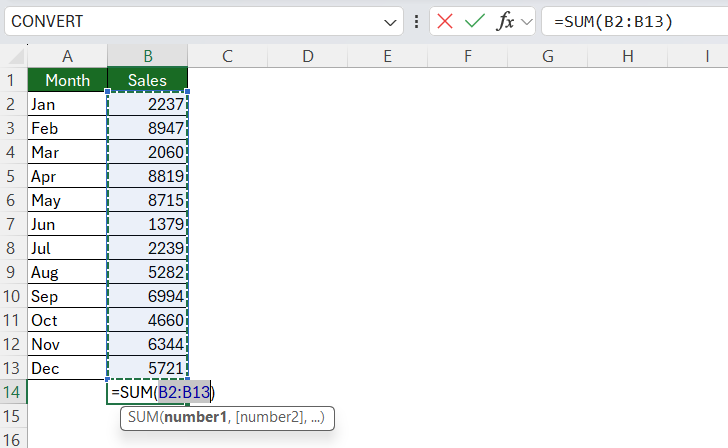Select row 9 header

[x=13, y=272]
